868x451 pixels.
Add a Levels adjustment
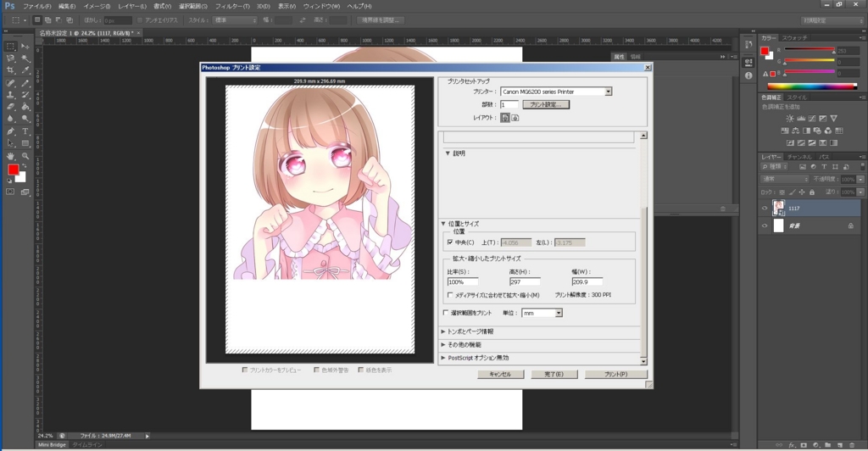pyautogui.click(x=800, y=119)
